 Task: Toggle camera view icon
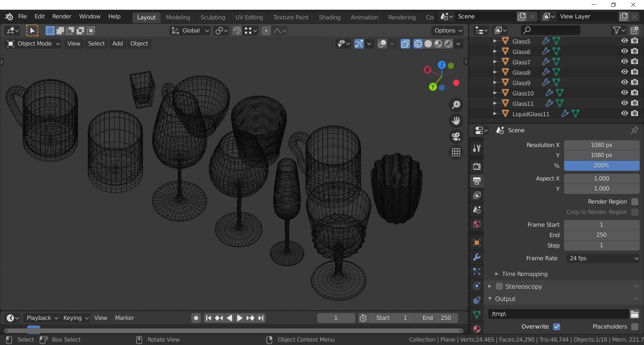click(x=456, y=137)
